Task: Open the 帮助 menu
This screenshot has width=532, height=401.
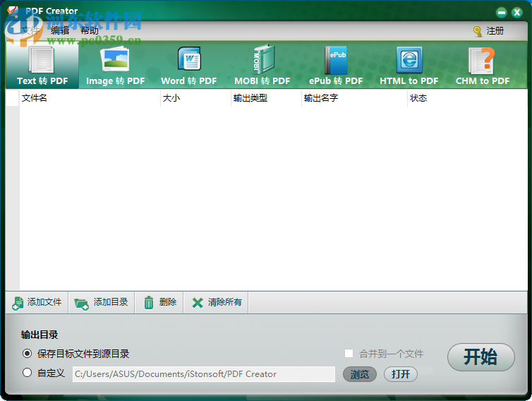Action: 90,30
